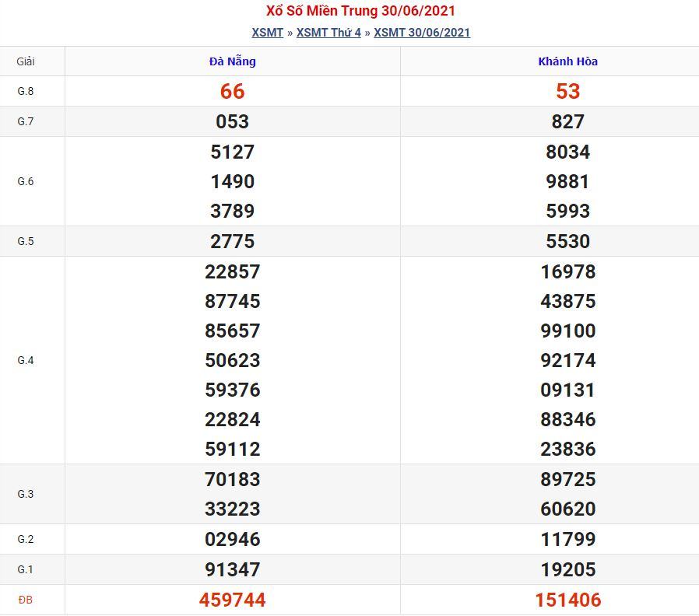Screen dimensions: 699x616
Task: Open the XSMT 30/06/2021 link
Action: pyautogui.click(x=422, y=33)
